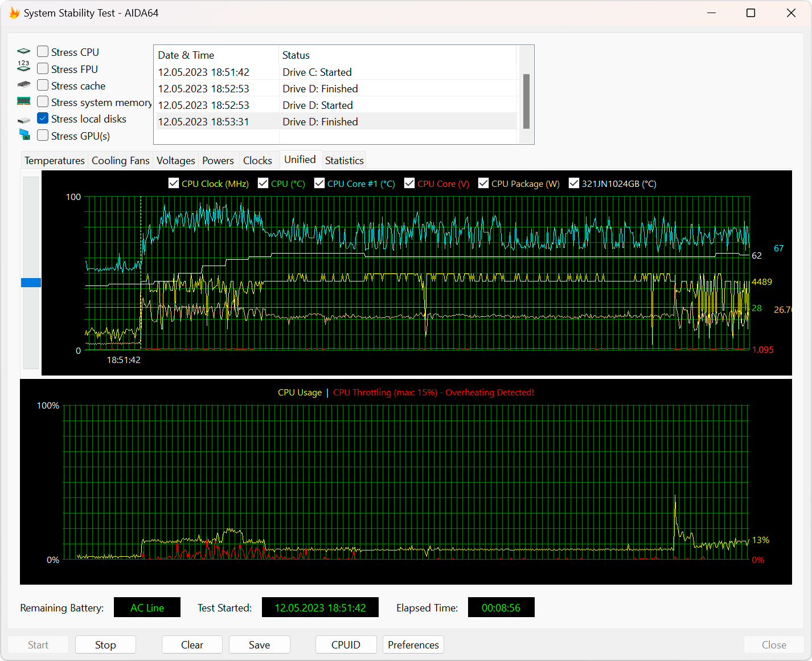Click the Stress cache chip icon
This screenshot has height=661, width=812.
click(23, 85)
